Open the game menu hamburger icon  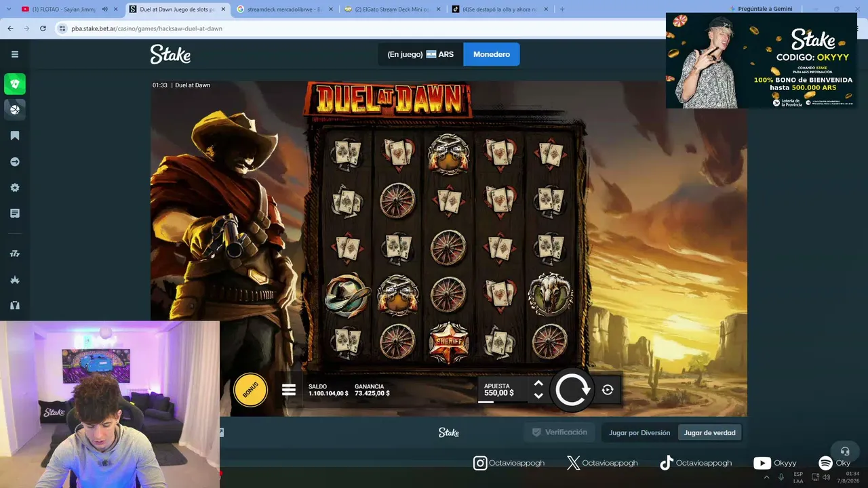[x=289, y=390]
